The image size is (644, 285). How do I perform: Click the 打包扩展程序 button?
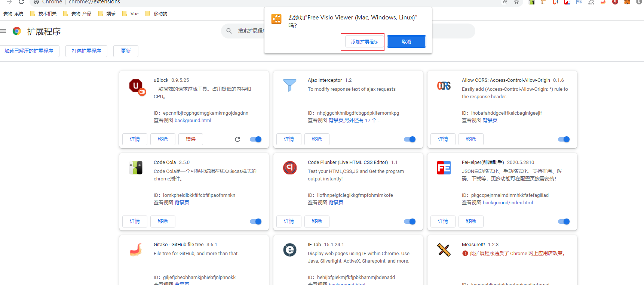pyautogui.click(x=86, y=51)
